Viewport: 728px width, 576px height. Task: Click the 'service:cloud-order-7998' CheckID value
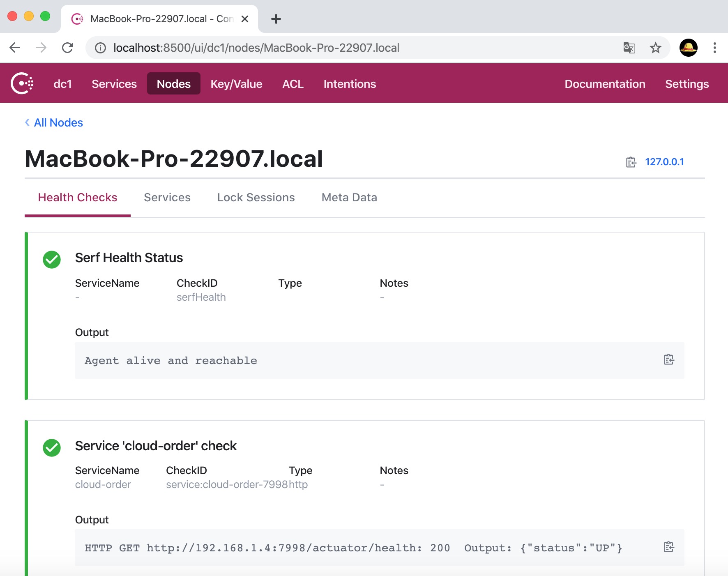point(227,484)
